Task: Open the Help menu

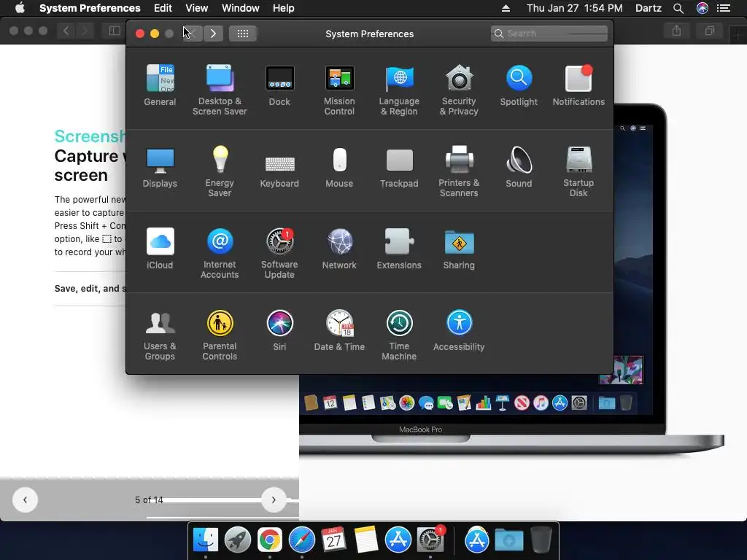Action: 284,8
